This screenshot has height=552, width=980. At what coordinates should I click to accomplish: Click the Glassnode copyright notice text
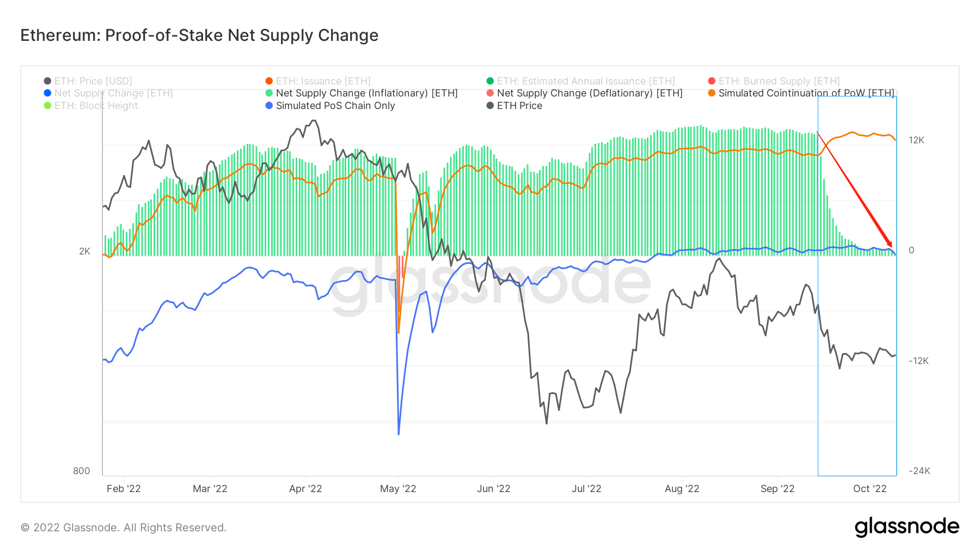click(x=124, y=527)
